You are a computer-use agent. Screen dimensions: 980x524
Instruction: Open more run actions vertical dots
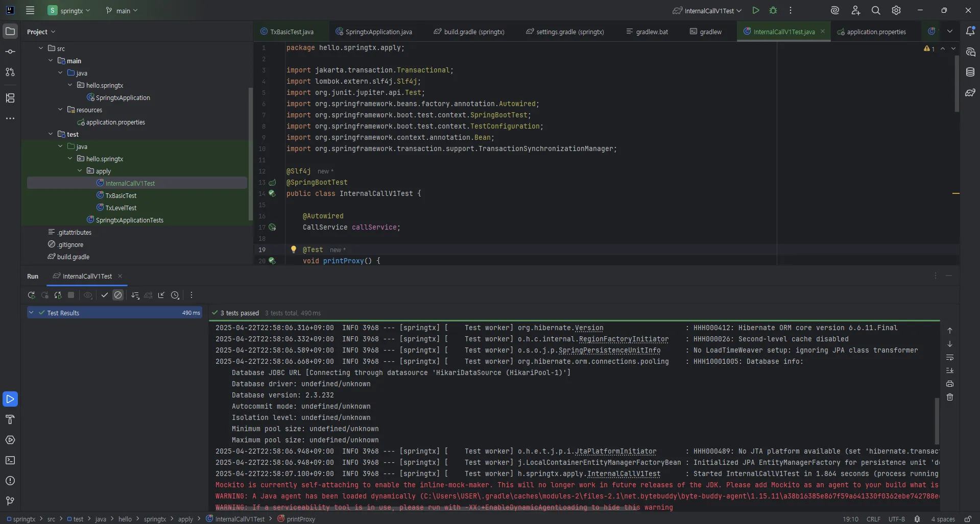tap(791, 10)
